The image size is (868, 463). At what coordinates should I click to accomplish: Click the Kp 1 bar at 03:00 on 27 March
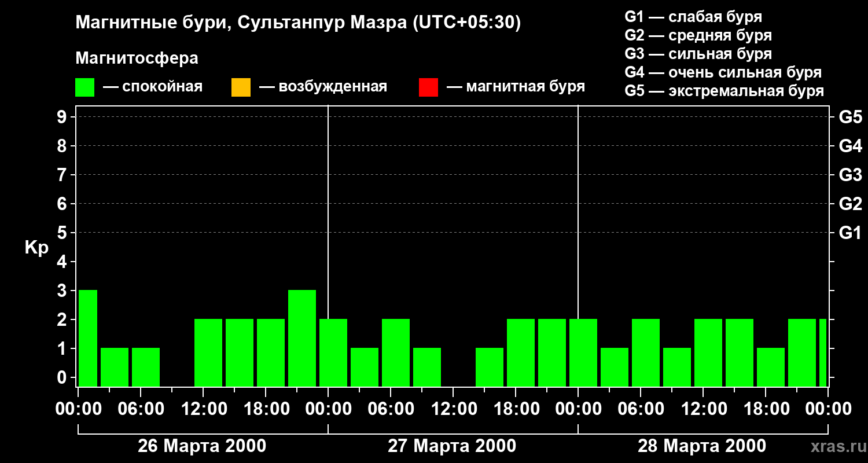point(365,367)
